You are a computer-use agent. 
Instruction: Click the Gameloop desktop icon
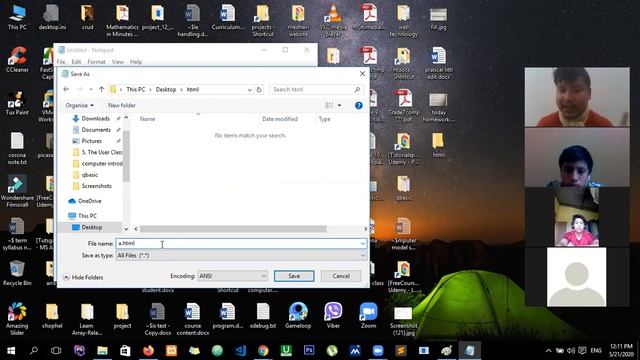tap(298, 316)
